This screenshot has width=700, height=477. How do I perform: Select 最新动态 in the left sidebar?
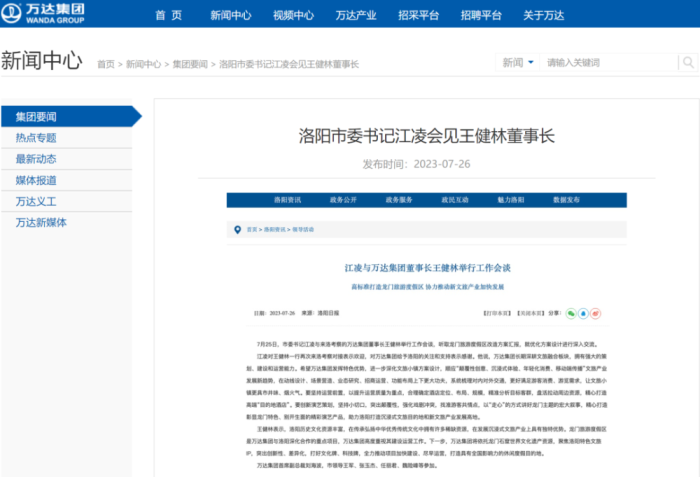coord(67,159)
